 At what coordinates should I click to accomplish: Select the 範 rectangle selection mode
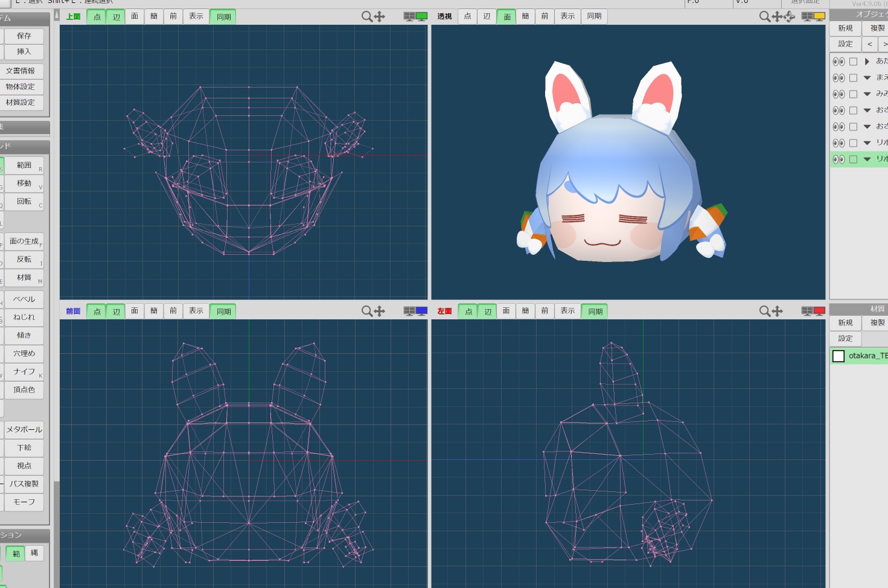pyautogui.click(x=16, y=554)
